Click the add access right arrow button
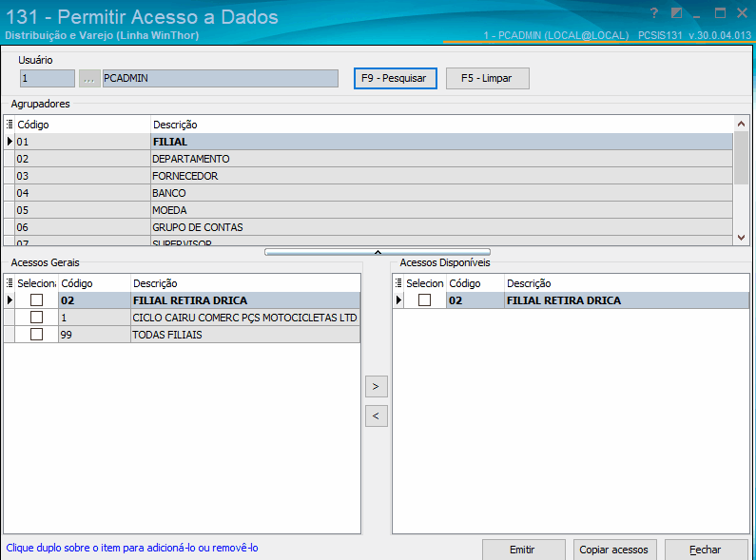756x560 pixels. click(x=376, y=387)
